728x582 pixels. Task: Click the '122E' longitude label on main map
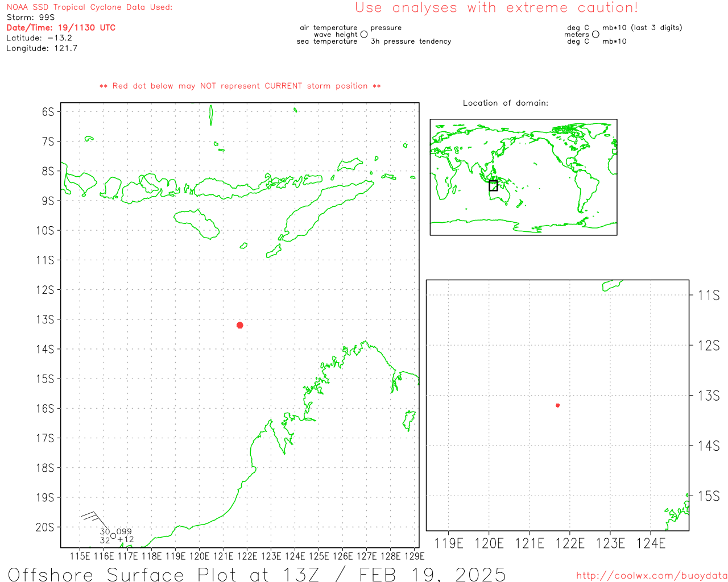[x=247, y=556]
